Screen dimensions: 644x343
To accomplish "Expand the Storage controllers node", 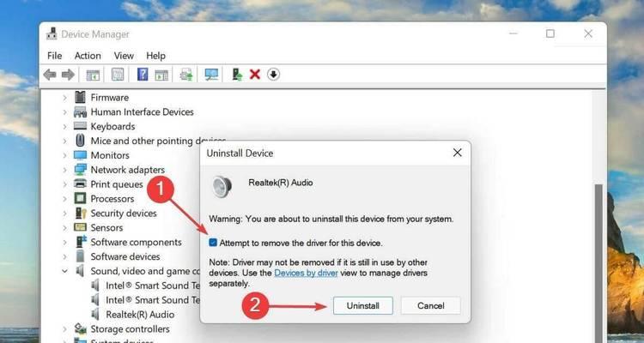I will (x=64, y=329).
